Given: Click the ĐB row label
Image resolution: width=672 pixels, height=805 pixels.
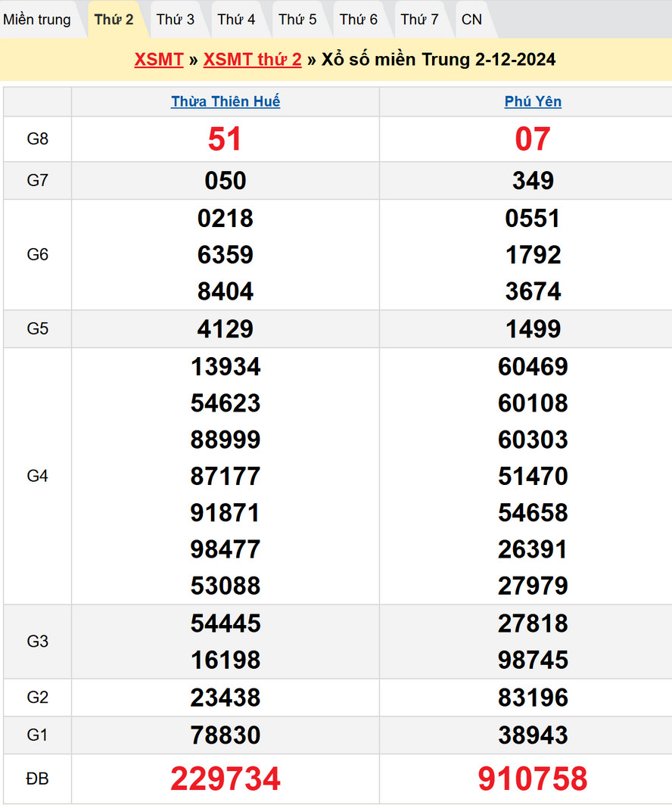Looking at the screenshot, I should click(x=37, y=779).
